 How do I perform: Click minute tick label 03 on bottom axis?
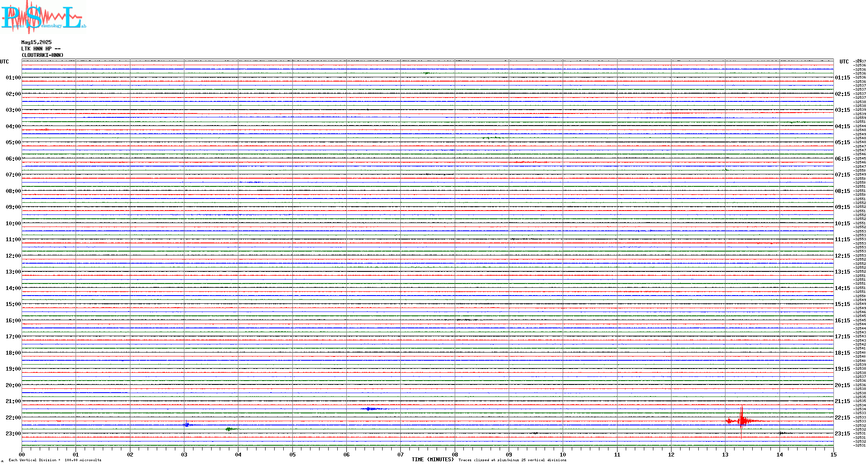tap(184, 454)
